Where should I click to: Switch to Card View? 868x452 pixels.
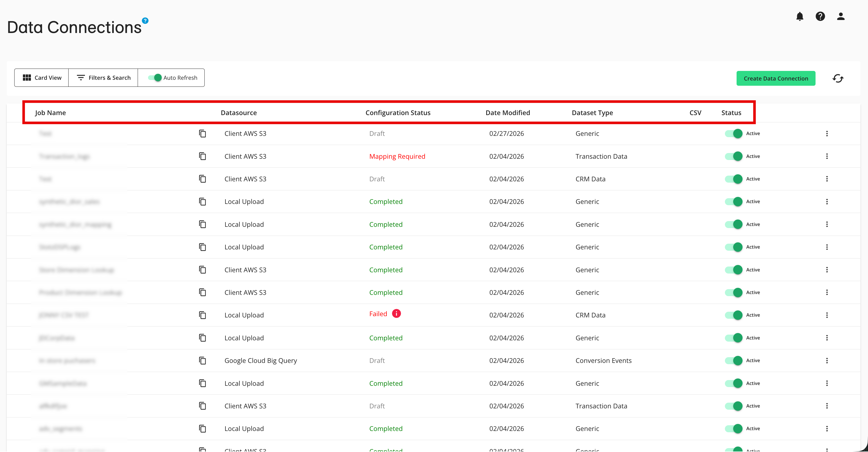coord(41,77)
